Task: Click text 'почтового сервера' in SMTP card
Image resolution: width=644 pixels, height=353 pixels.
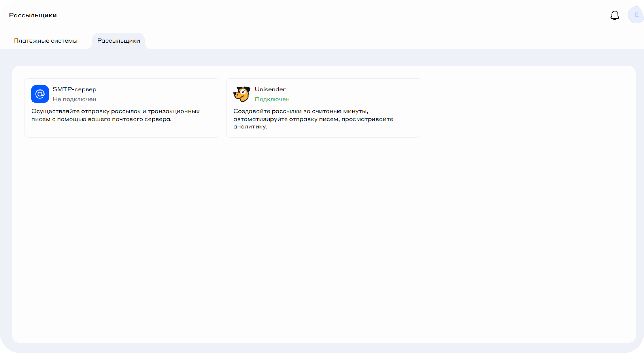Action: pos(142,119)
